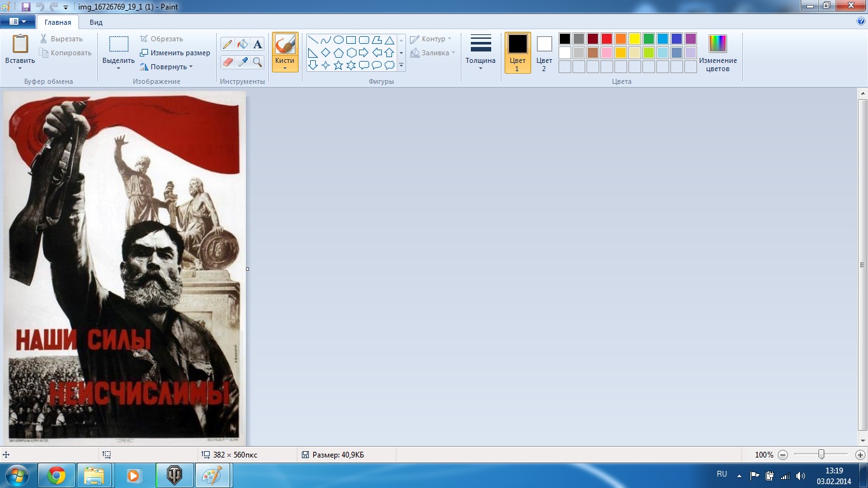Select the Rounded rectangle shape

(364, 40)
